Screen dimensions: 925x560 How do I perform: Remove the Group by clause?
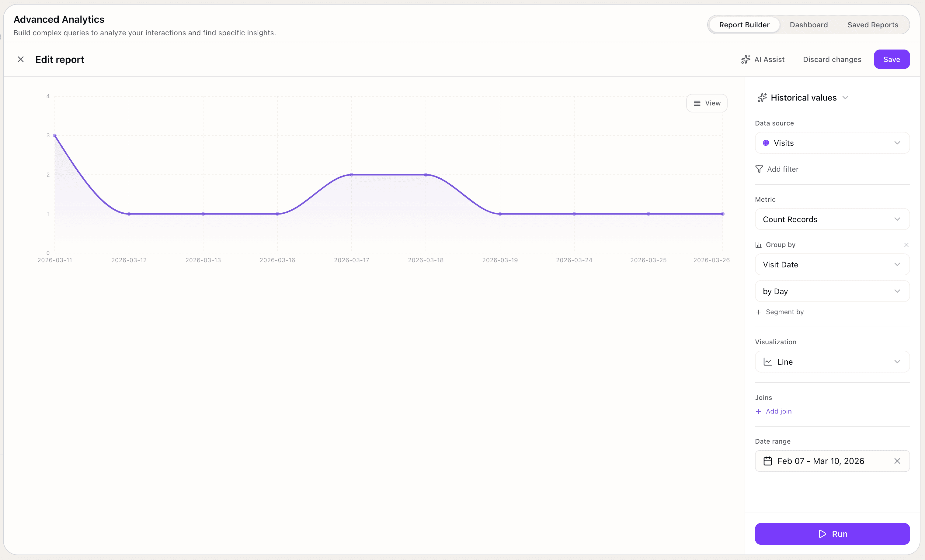(907, 245)
